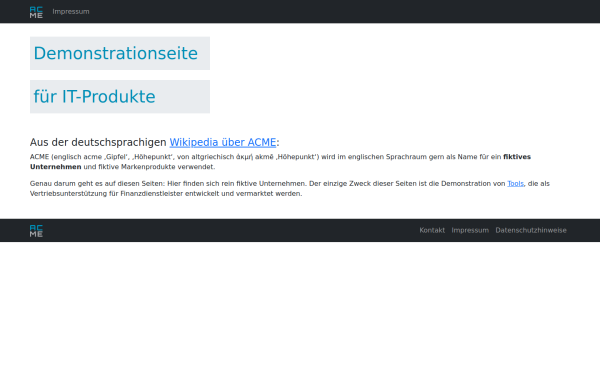The width and height of the screenshot is (600, 375).
Task: Open Datenschutzhinweise in the footer
Action: 531,230
